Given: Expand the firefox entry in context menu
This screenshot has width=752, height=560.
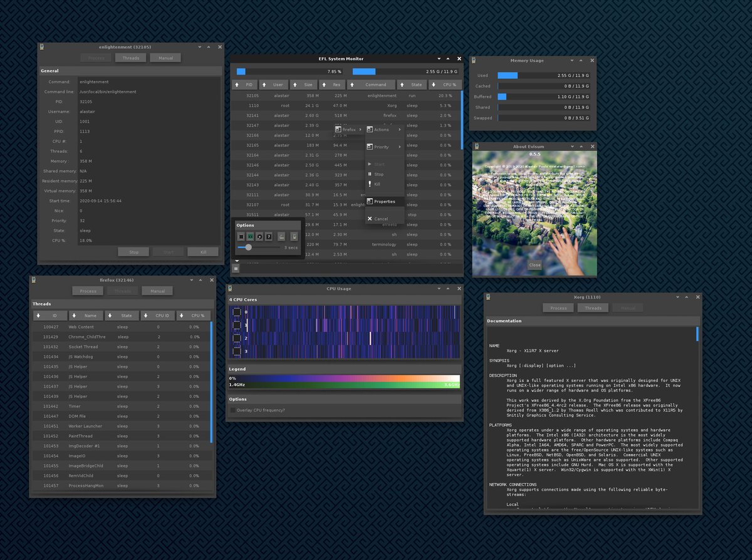Looking at the screenshot, I should click(348, 130).
